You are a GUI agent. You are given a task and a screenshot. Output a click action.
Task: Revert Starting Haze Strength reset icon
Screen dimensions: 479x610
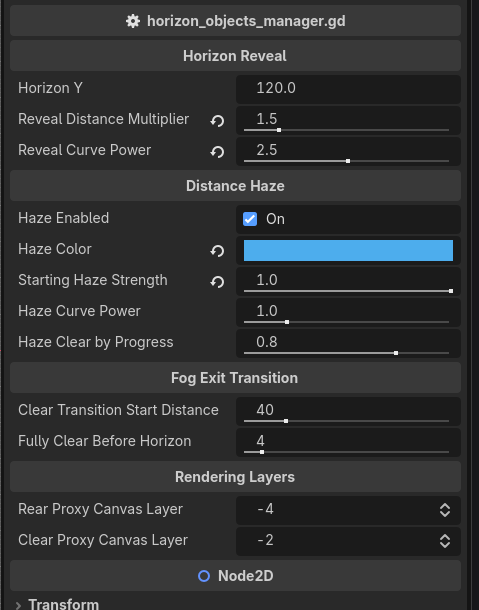click(218, 282)
